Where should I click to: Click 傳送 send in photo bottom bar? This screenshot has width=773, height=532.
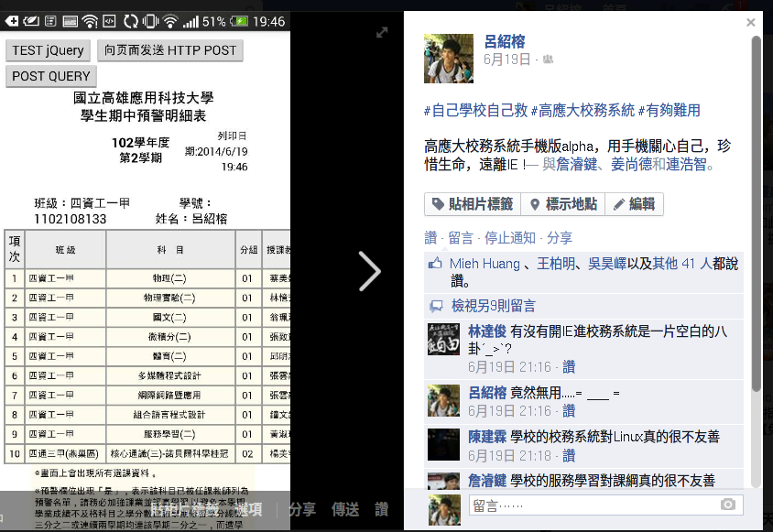[x=345, y=509]
